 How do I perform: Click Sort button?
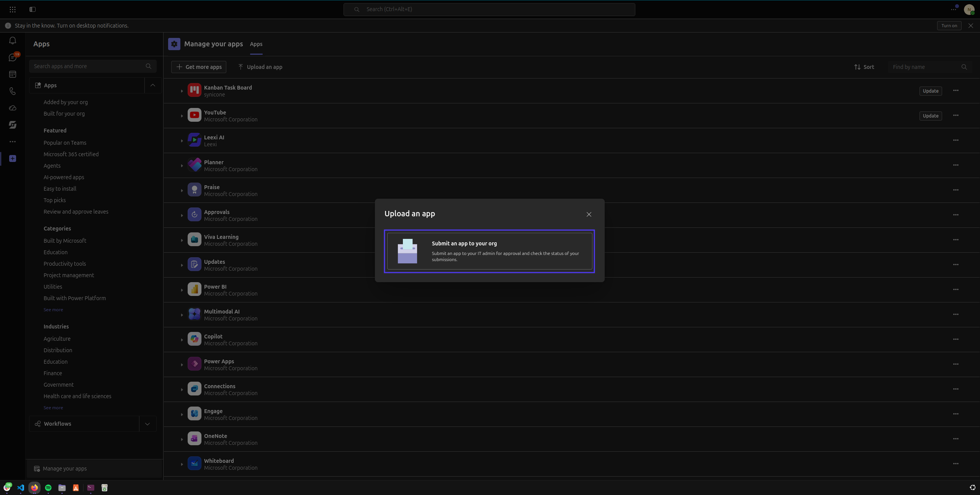pos(864,67)
